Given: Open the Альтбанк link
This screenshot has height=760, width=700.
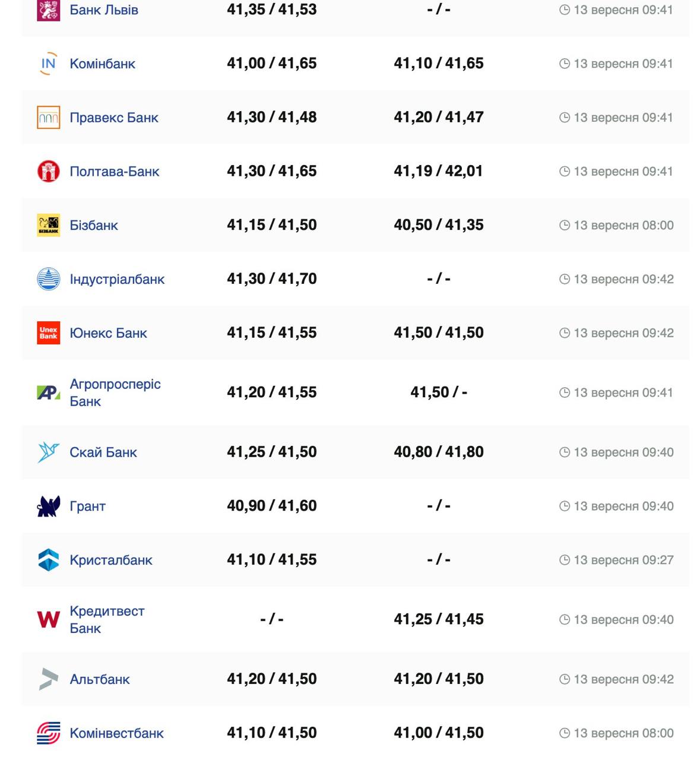Looking at the screenshot, I should 100,679.
